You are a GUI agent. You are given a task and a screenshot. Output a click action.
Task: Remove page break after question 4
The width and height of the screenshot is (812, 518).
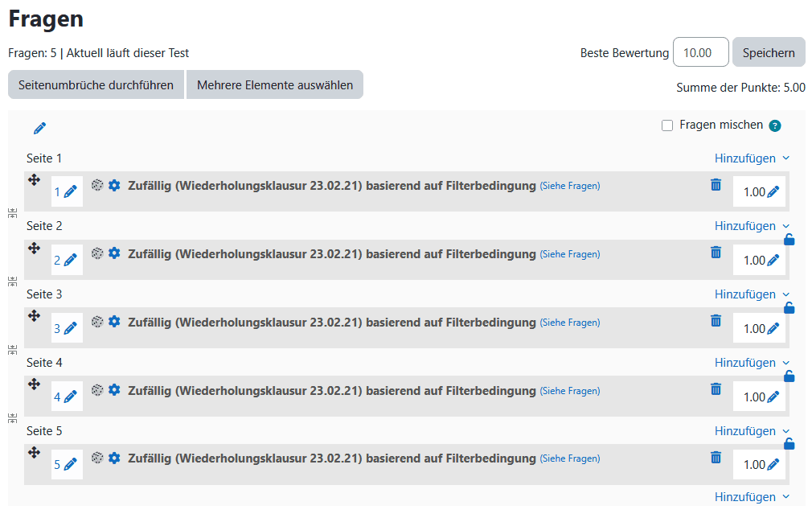(13, 418)
